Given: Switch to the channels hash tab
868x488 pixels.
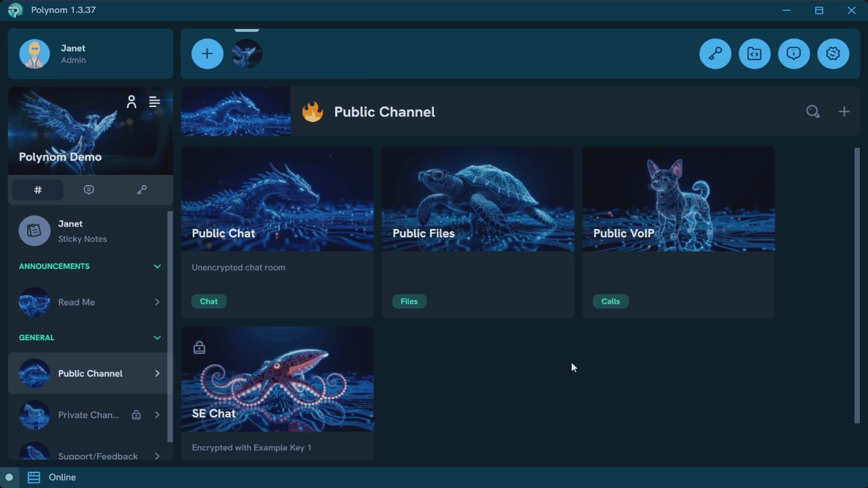Looking at the screenshot, I should coord(38,190).
